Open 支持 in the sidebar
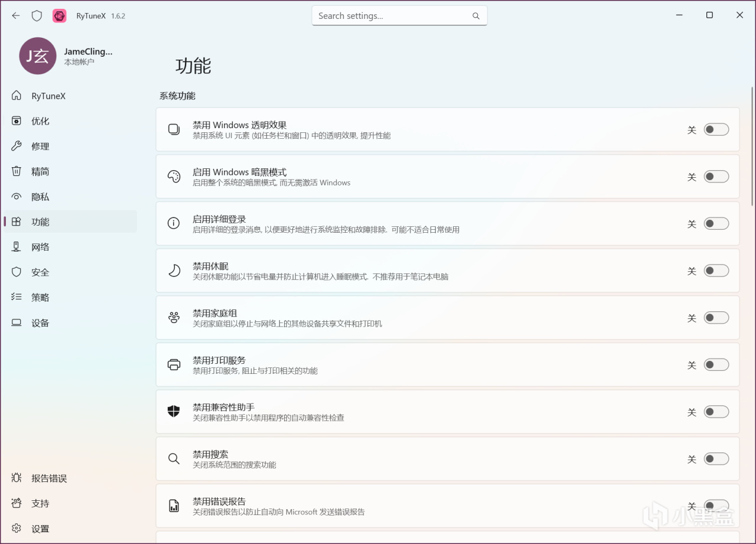This screenshot has width=756, height=544. click(70, 503)
